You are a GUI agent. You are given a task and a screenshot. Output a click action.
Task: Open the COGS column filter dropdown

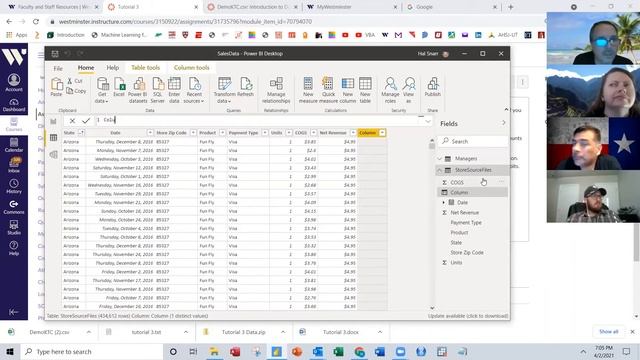point(313,133)
